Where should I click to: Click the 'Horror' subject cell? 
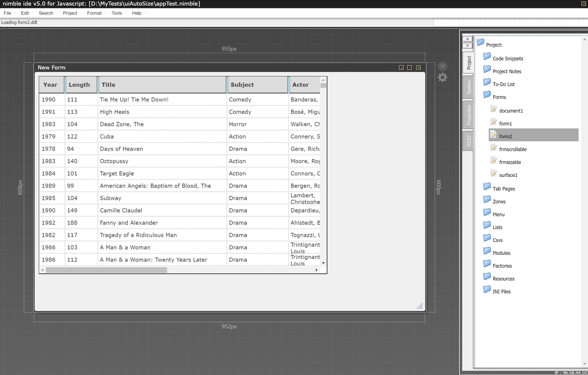[x=257, y=124]
